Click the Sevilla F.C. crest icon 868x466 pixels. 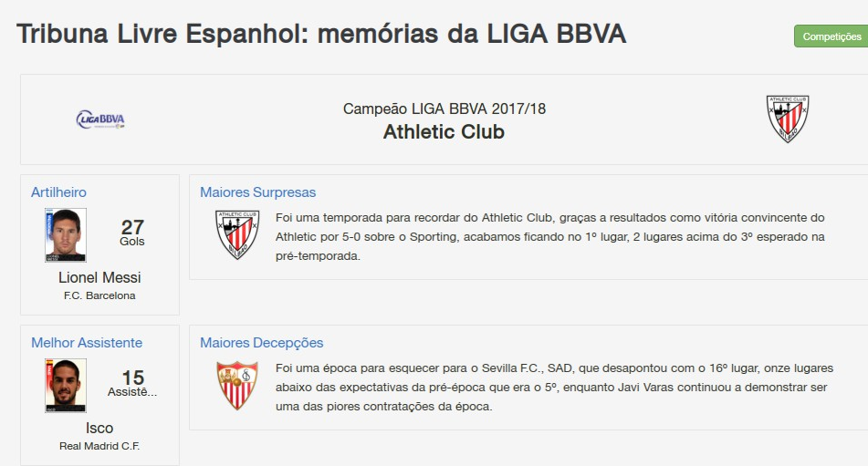pos(236,385)
